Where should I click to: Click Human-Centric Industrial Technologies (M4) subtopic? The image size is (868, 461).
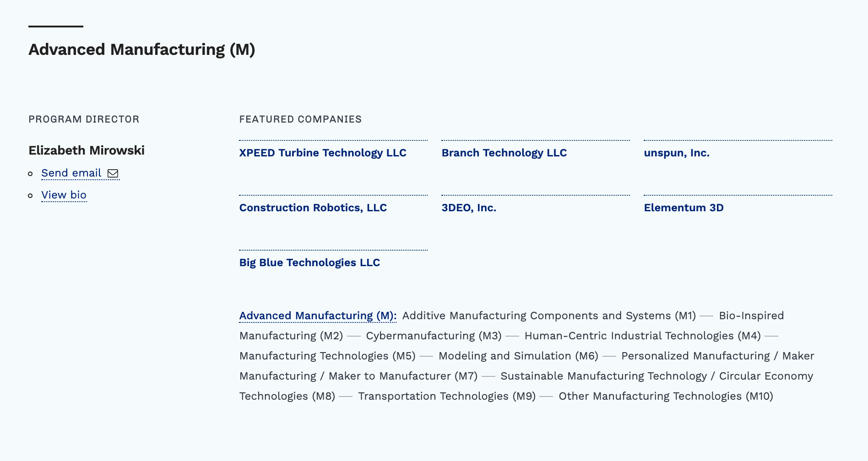click(643, 336)
